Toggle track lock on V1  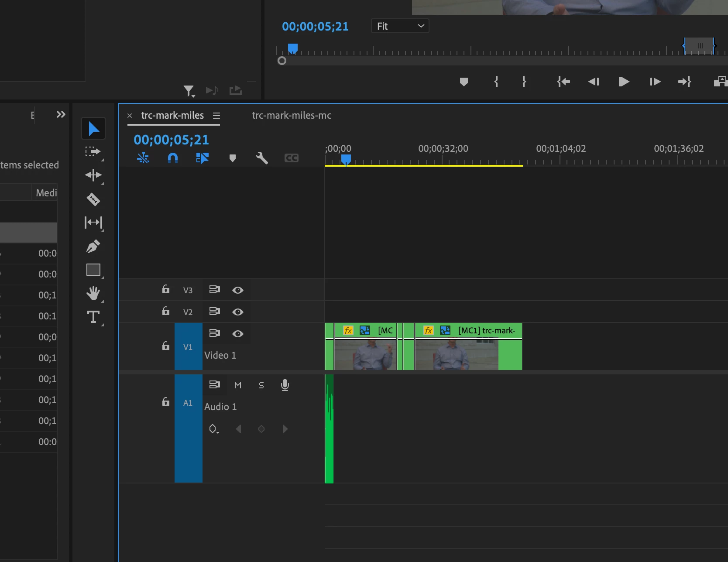[x=166, y=346]
